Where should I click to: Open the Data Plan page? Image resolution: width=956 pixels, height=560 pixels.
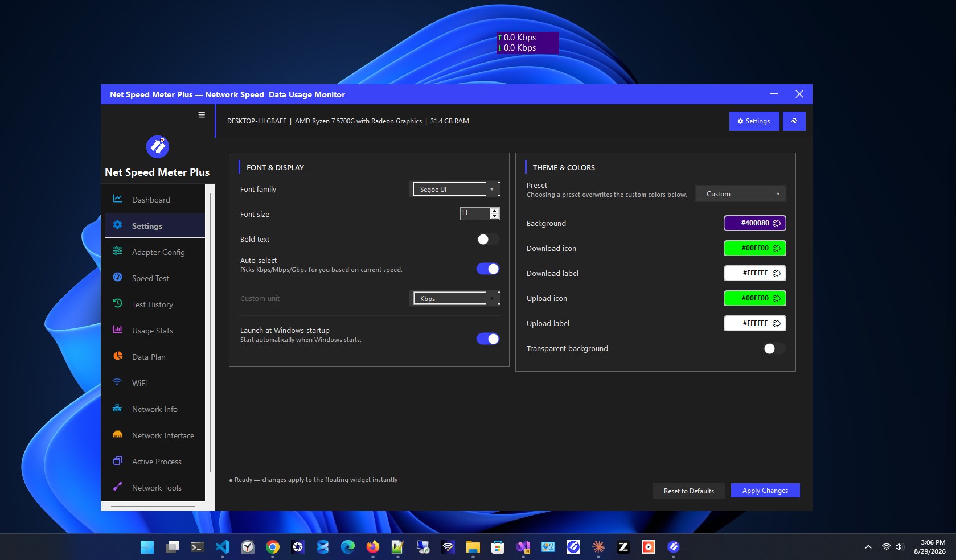[x=155, y=357]
